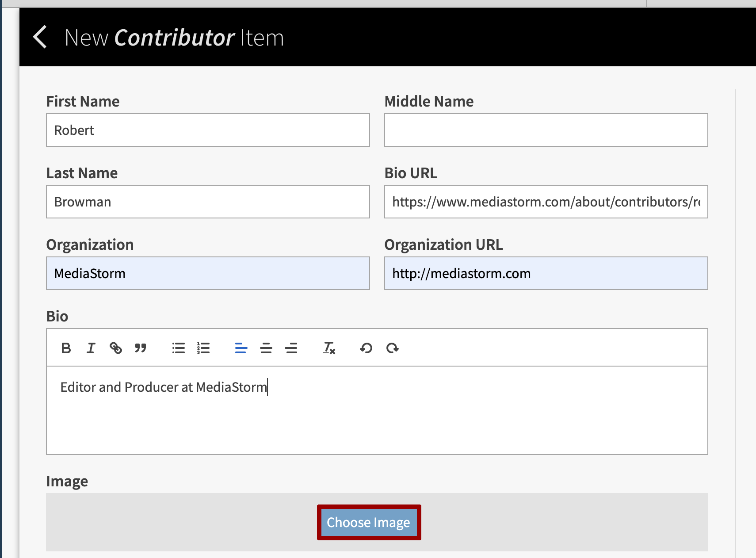Click the Last Name field showing Browman
Viewport: 756px width, 558px height.
click(208, 202)
